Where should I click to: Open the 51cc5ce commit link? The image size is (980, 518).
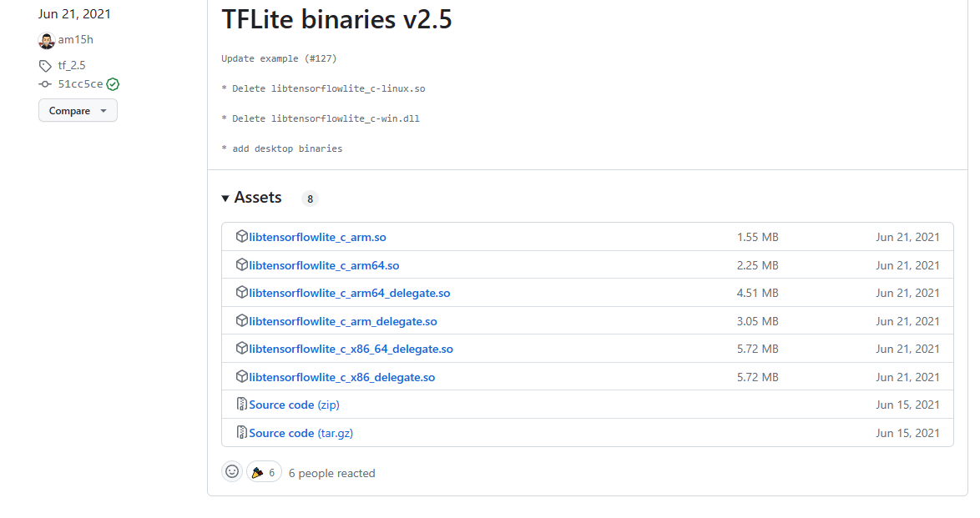pyautogui.click(x=80, y=83)
